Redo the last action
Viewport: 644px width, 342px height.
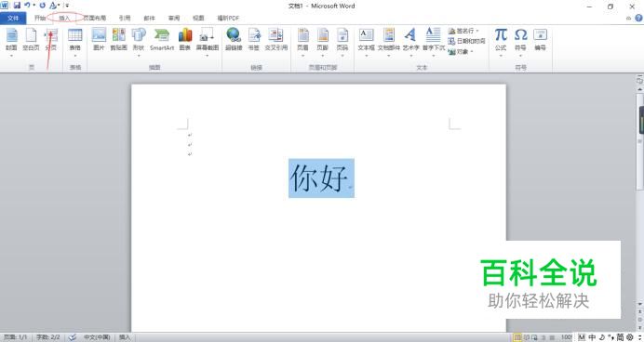(x=42, y=6)
